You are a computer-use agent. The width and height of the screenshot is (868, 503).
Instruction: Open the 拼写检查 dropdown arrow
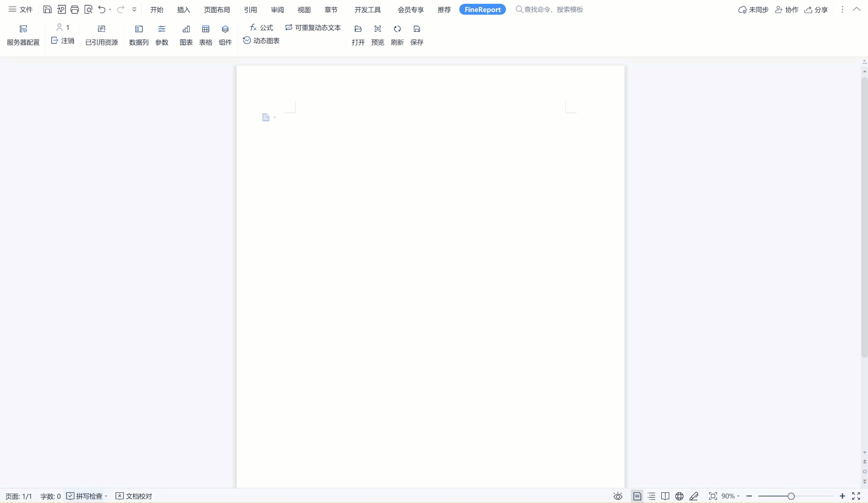106,496
